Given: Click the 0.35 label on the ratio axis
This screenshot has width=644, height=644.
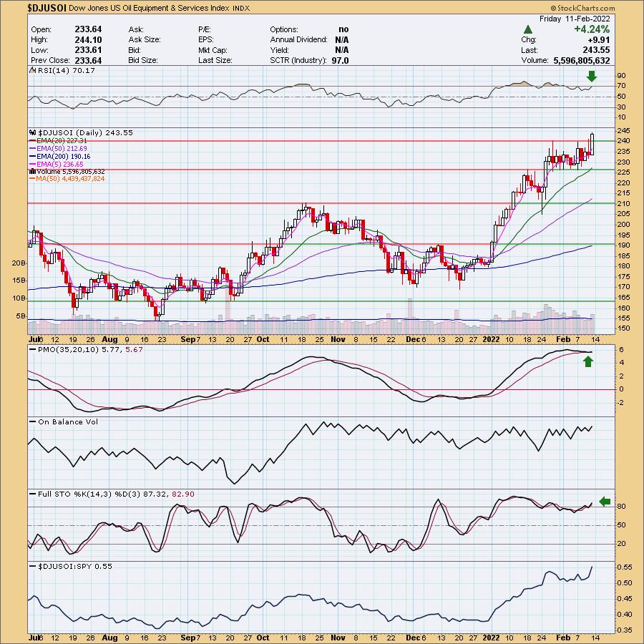Looking at the screenshot, I should [x=624, y=630].
